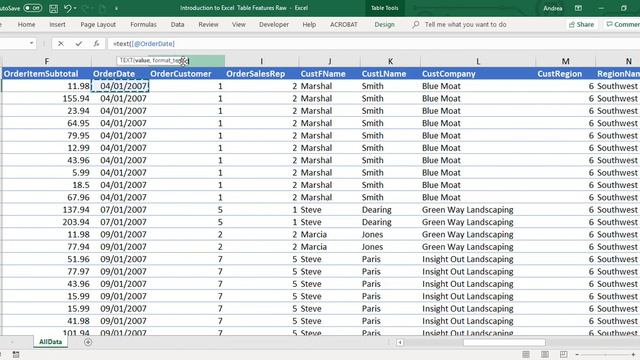Screen dimensions: 640x360
Task: Open the Table Tools Design tab
Action: 384,24
